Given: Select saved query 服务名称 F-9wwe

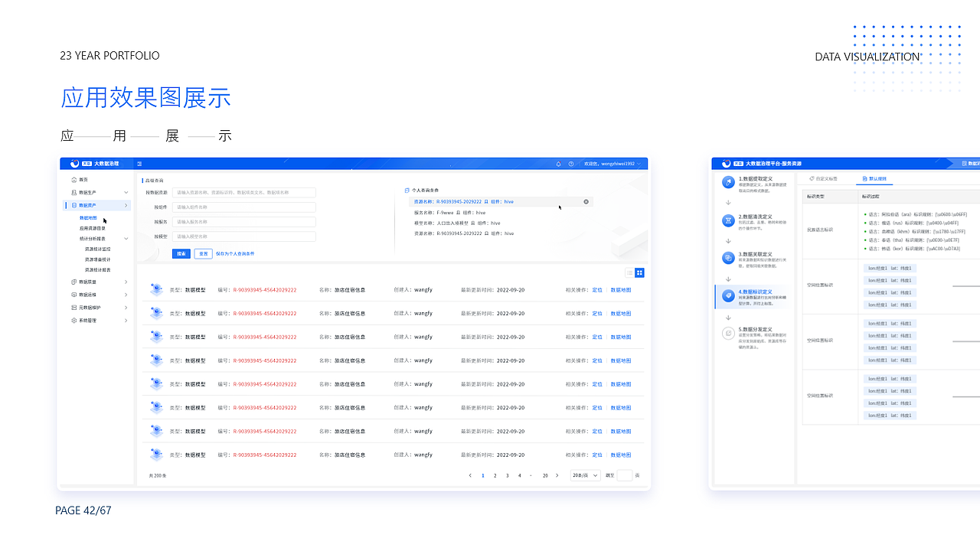Looking at the screenshot, I should (x=450, y=212).
